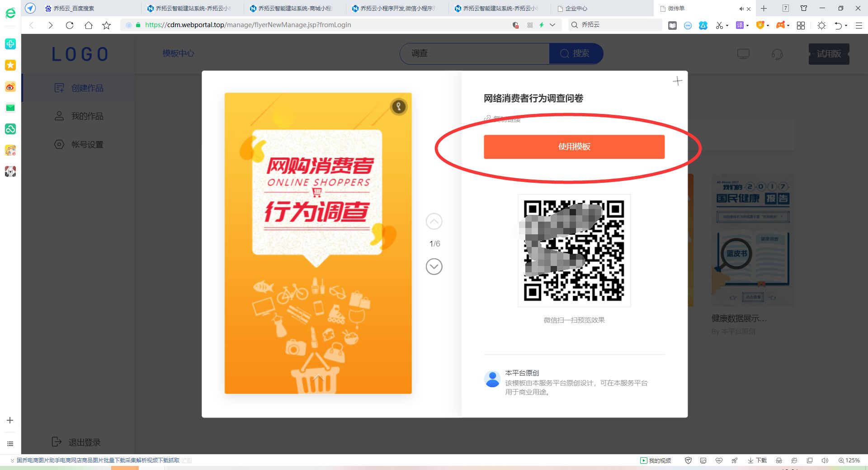The height and width of the screenshot is (470, 868).
Task: Close the 微传单 tab
Action: coord(749,9)
